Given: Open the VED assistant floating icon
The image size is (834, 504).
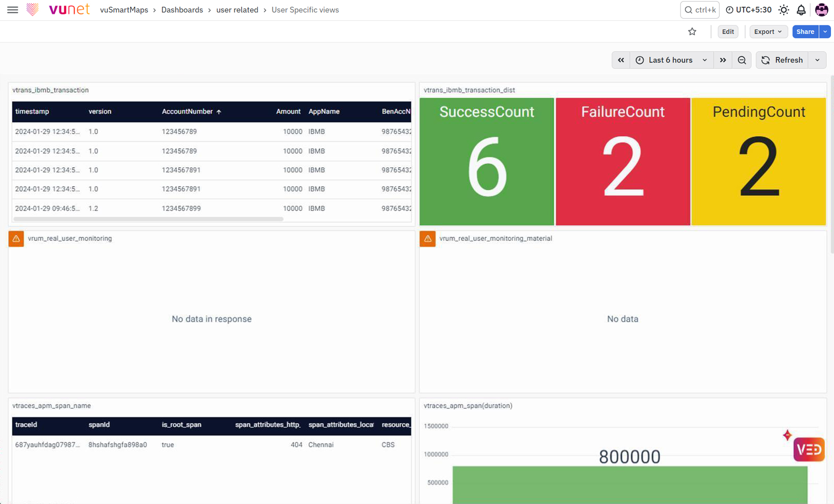Looking at the screenshot, I should click(x=809, y=449).
